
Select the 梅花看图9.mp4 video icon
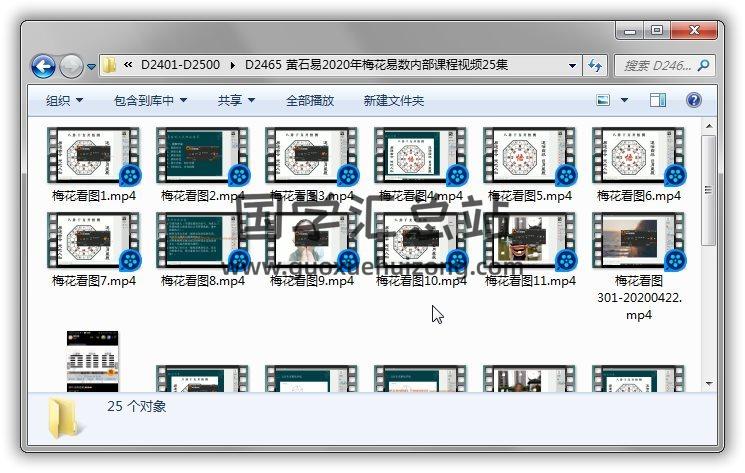coord(311,241)
